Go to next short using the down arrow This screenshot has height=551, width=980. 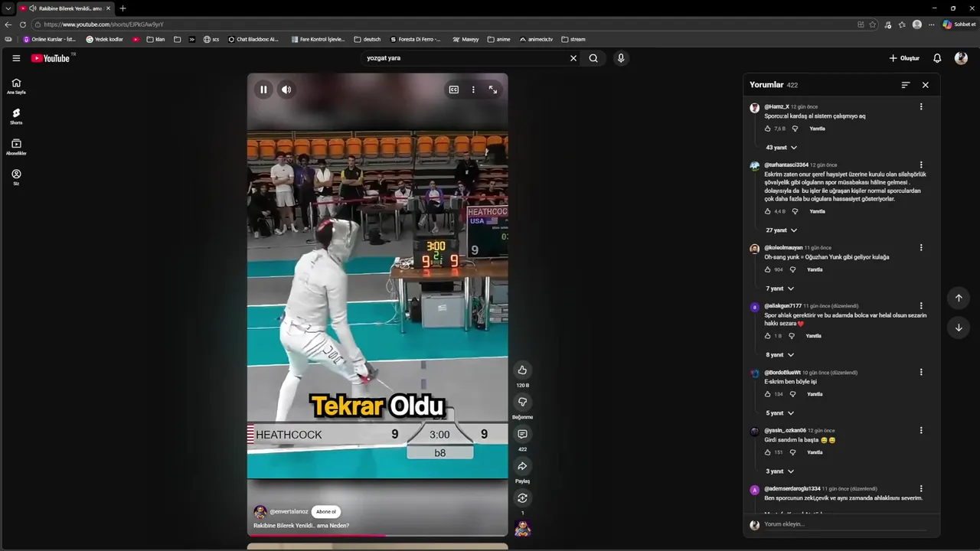[959, 328]
